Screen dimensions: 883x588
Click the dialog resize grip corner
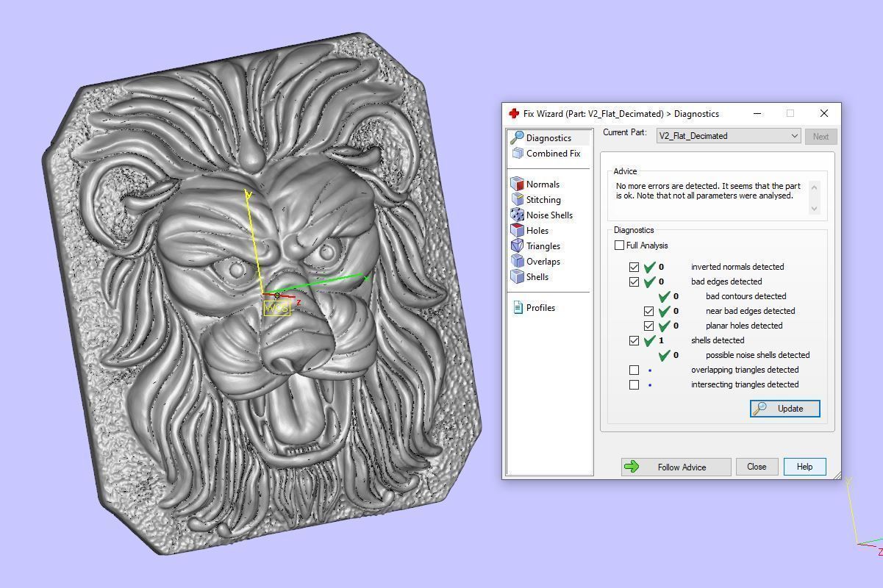(x=837, y=475)
